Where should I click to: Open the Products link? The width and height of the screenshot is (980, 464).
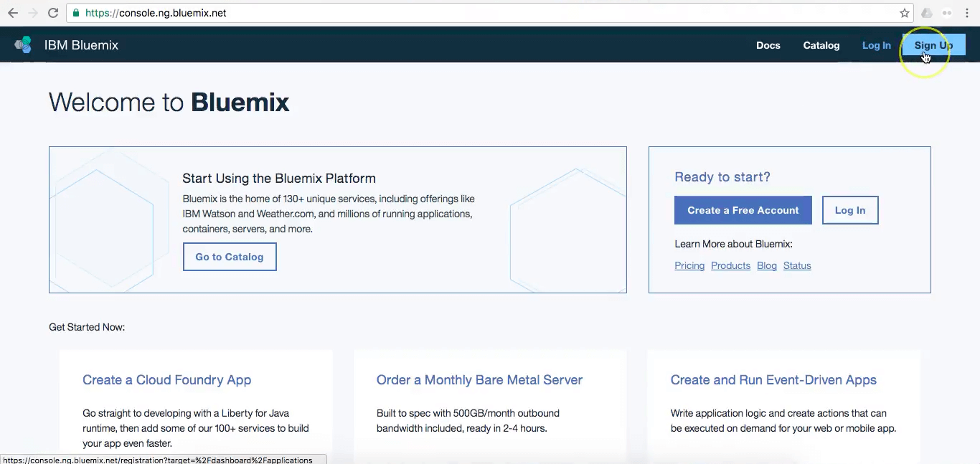click(x=730, y=265)
